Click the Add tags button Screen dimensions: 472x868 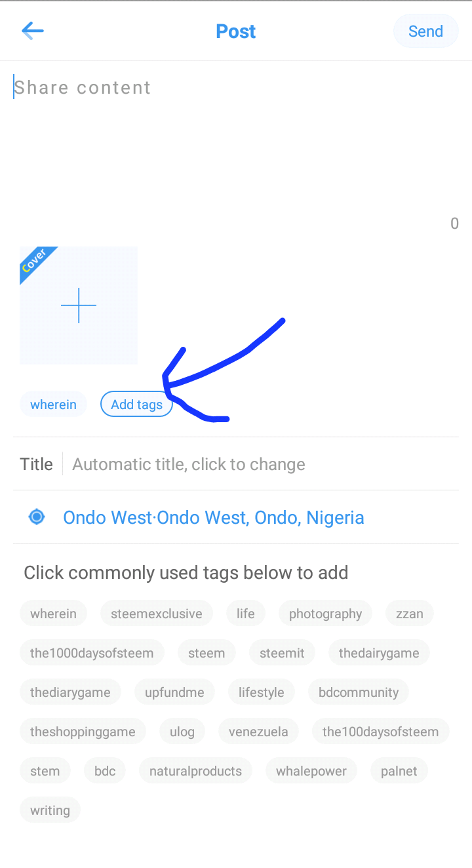[136, 404]
